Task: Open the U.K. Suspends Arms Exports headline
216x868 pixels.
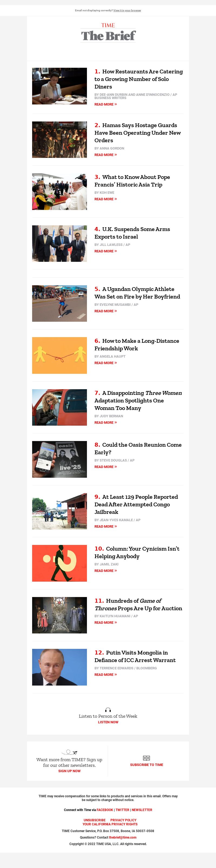Action: click(132, 233)
